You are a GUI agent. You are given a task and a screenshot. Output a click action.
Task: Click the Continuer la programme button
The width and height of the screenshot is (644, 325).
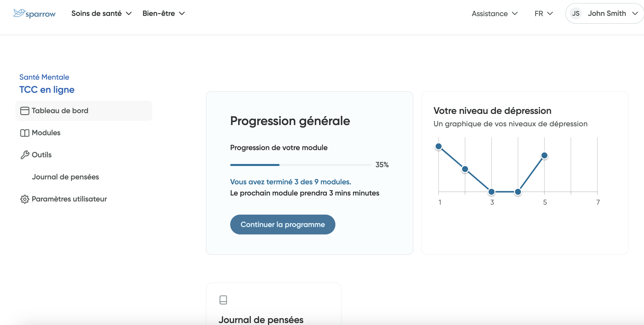point(283,224)
